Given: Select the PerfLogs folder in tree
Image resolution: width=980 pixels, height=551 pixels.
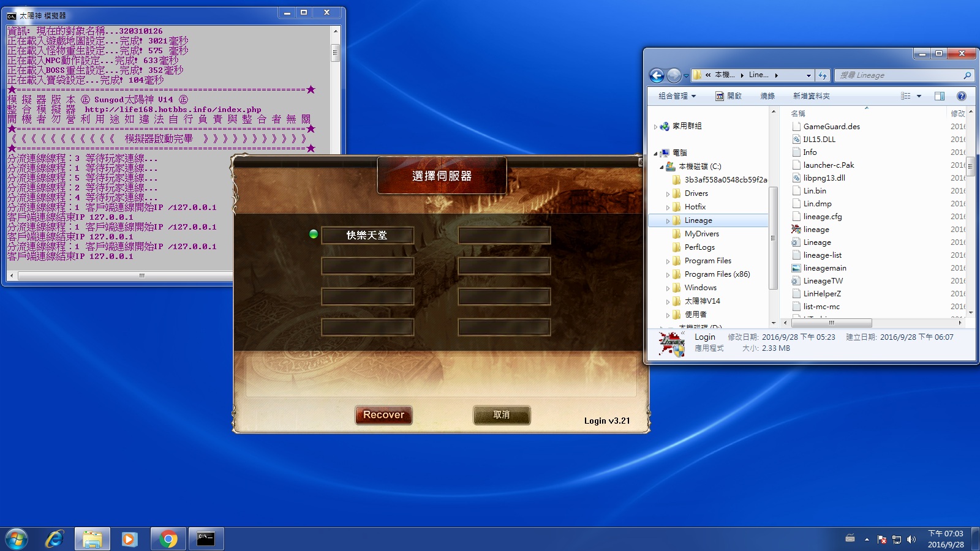Looking at the screenshot, I should [x=699, y=247].
